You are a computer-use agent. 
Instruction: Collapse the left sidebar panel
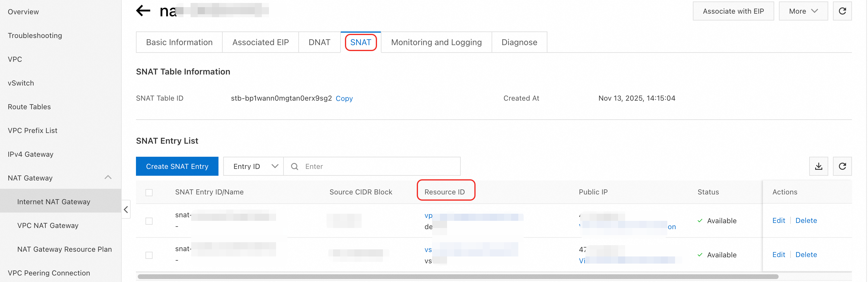point(126,210)
